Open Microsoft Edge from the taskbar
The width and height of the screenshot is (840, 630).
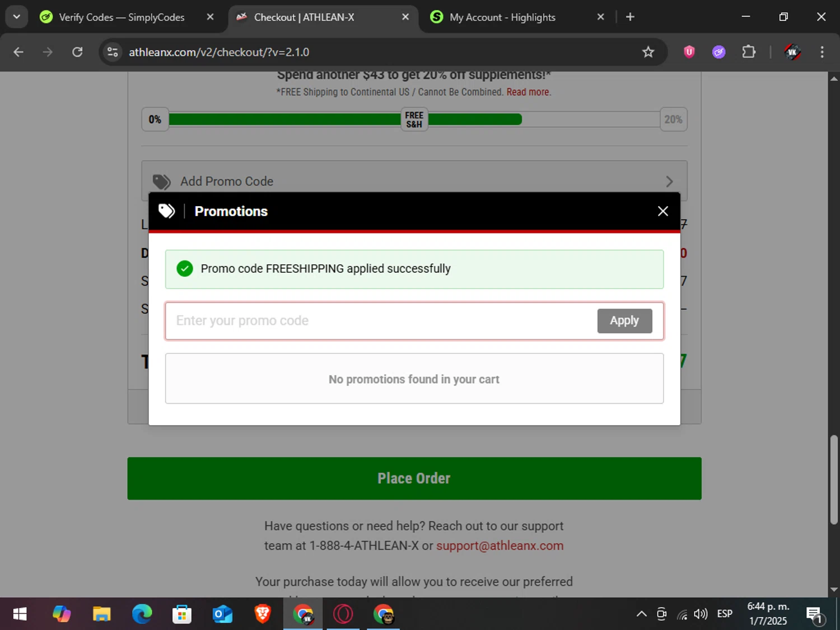(142, 614)
